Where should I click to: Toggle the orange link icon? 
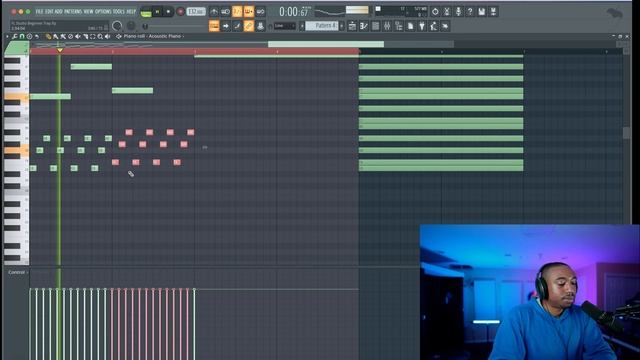pyautogui.click(x=249, y=26)
